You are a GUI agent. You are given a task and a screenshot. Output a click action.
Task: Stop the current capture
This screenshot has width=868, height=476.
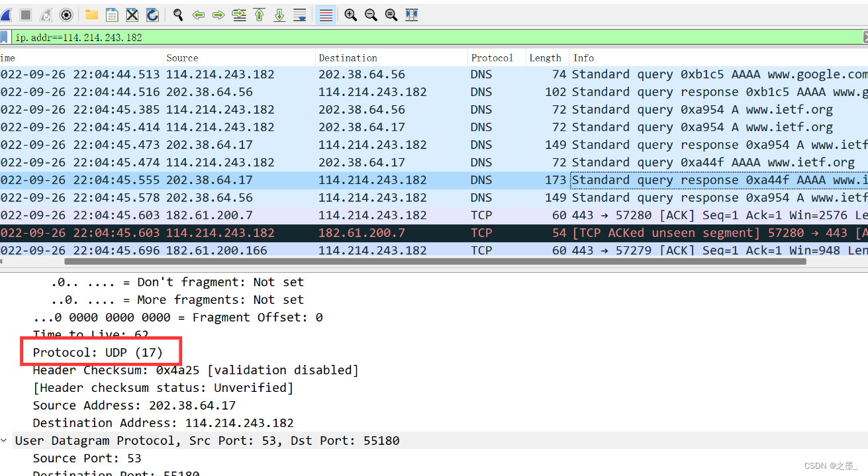point(26,15)
